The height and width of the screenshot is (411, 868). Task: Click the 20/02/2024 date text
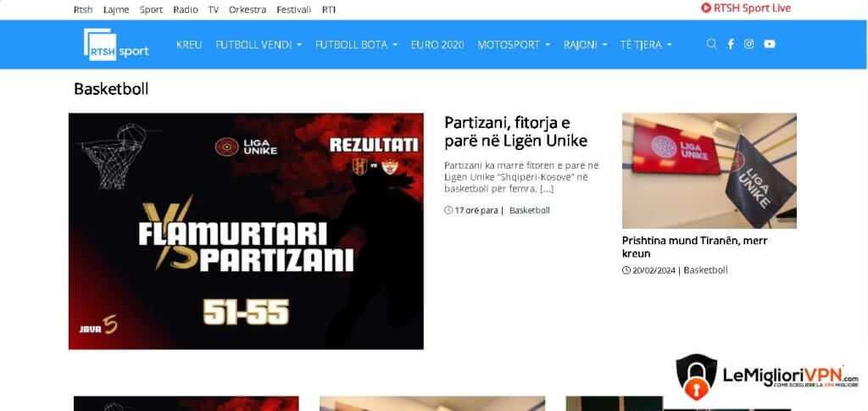(654, 270)
